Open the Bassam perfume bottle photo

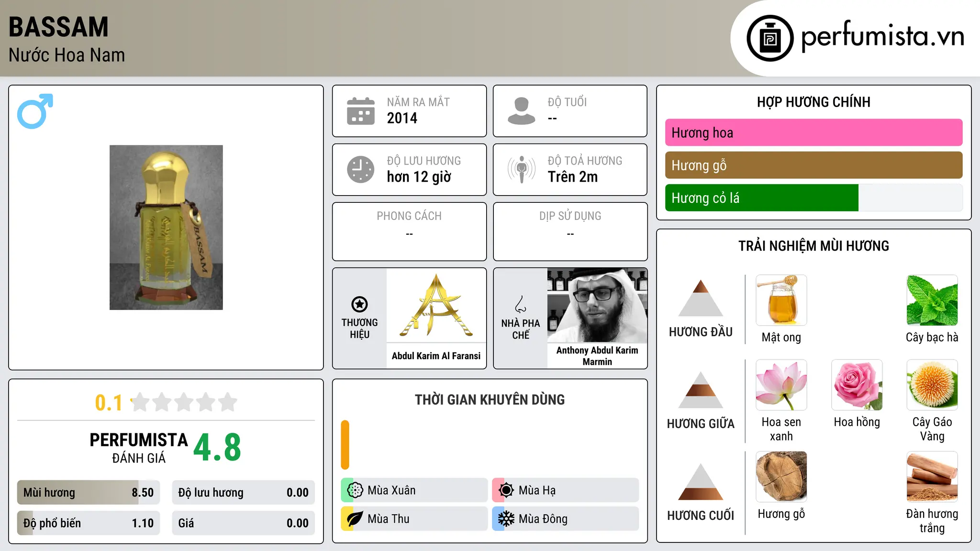[166, 228]
